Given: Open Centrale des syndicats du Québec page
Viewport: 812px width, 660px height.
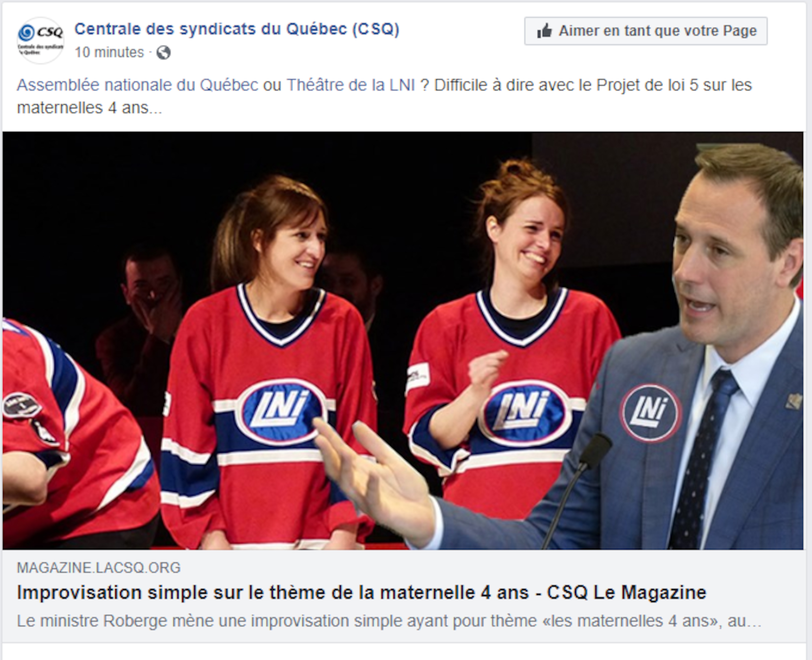Looking at the screenshot, I should point(237,29).
